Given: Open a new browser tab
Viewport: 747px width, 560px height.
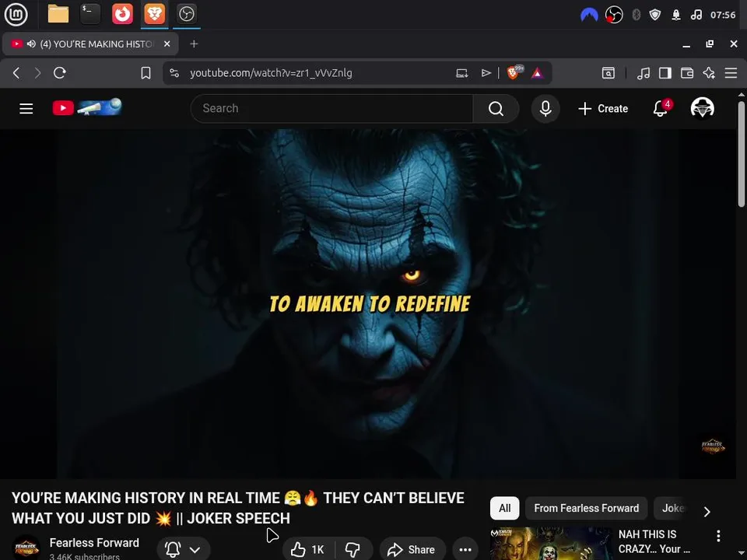Looking at the screenshot, I should (x=194, y=44).
